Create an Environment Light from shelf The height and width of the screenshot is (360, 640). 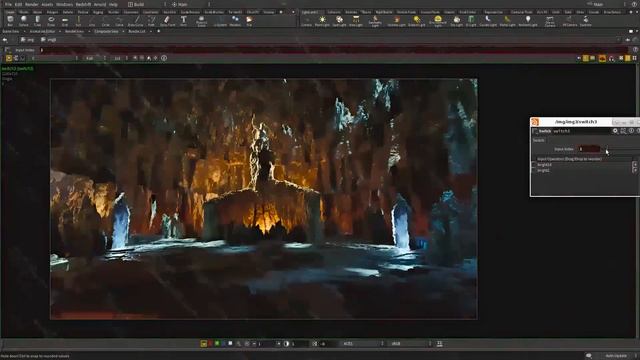click(438, 21)
